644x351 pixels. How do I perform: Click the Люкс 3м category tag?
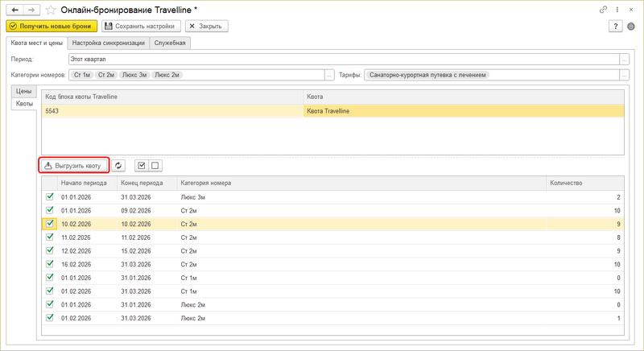point(134,75)
